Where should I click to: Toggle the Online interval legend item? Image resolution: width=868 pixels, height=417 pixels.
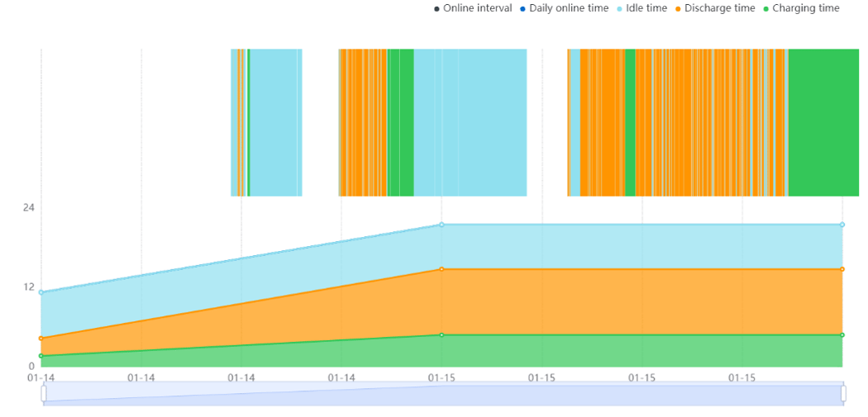(x=474, y=8)
